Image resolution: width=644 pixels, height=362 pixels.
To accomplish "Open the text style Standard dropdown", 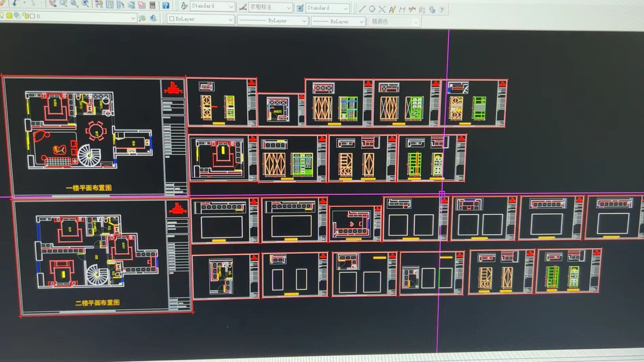I will (231, 6).
